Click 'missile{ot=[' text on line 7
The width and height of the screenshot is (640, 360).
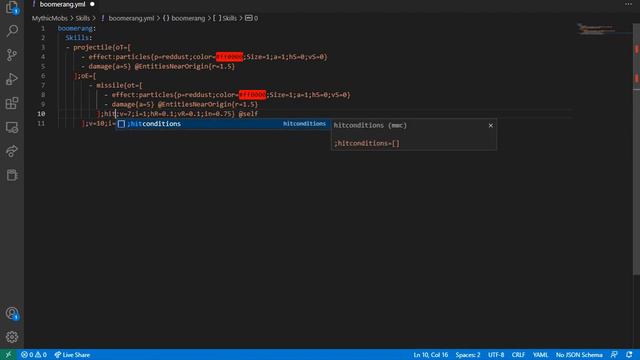pyautogui.click(x=120, y=85)
